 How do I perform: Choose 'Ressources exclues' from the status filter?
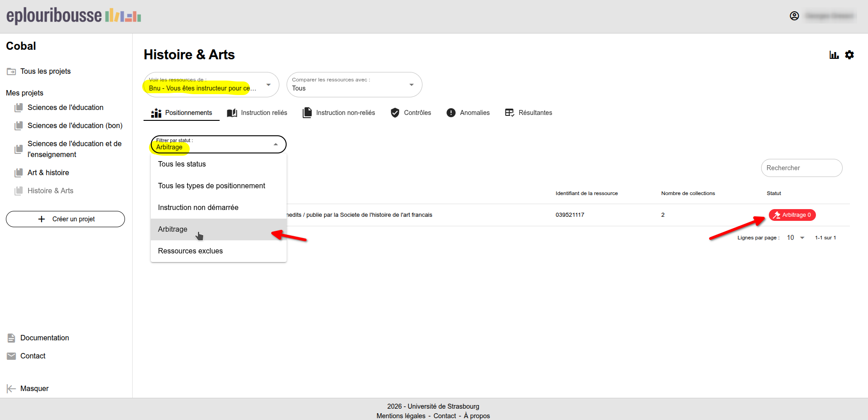pos(190,251)
